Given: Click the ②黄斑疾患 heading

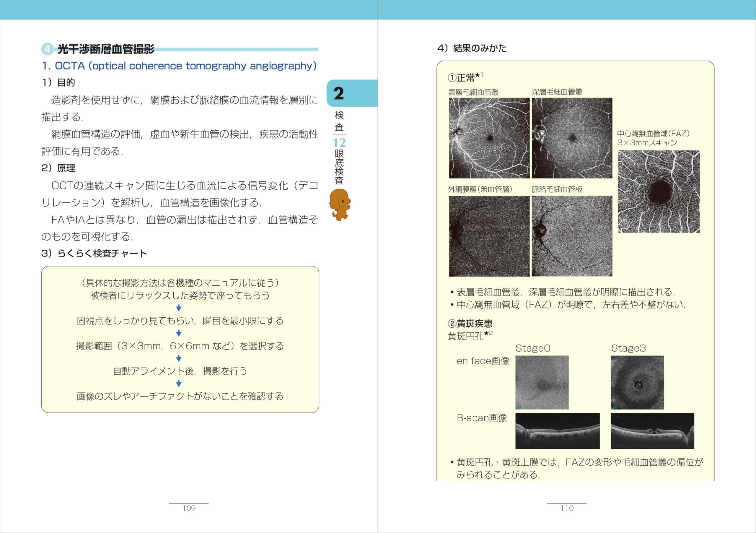Looking at the screenshot, I should coord(470,324).
